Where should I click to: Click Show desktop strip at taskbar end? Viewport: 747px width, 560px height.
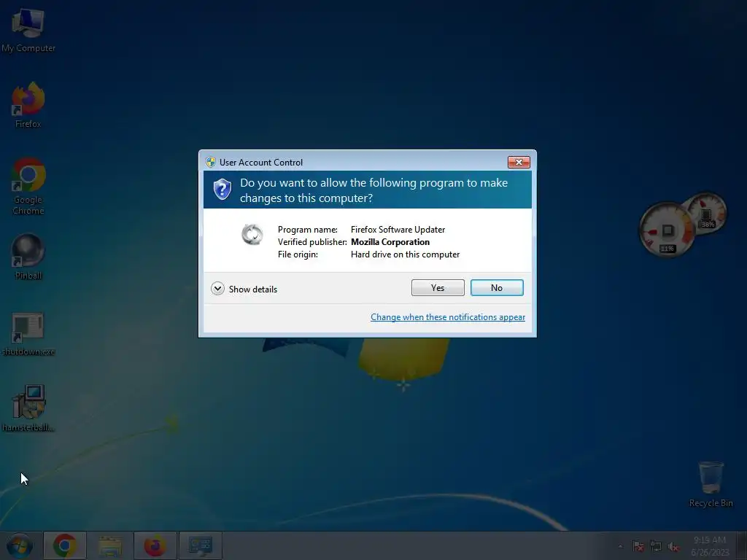pyautogui.click(x=742, y=545)
